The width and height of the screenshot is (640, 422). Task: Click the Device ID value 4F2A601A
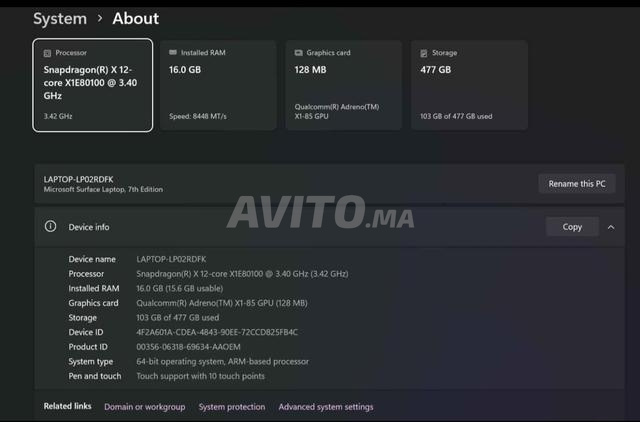[x=217, y=332]
